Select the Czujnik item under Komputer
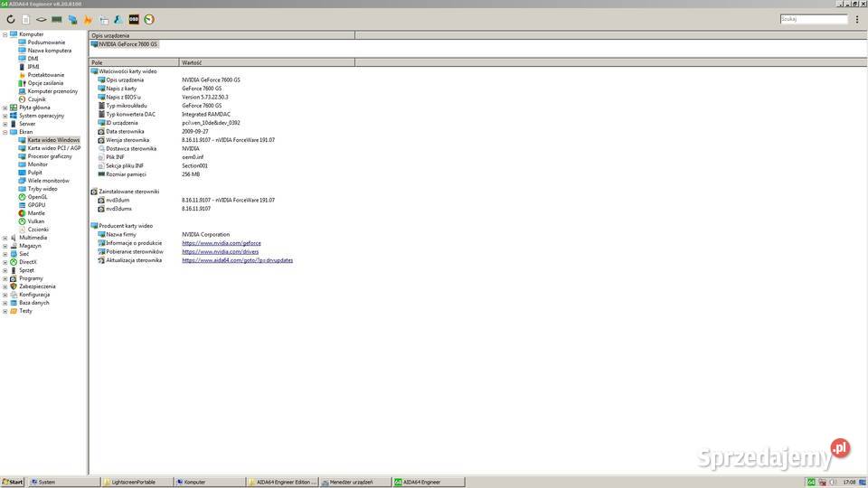 coord(36,99)
